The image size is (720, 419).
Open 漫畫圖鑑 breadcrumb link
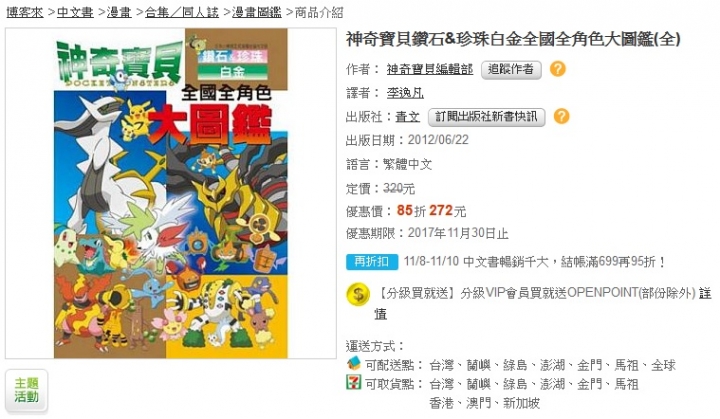(257, 12)
